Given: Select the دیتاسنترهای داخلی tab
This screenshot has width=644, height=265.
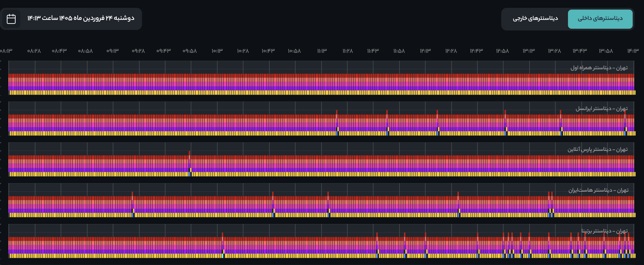Looking at the screenshot, I should point(600,19).
